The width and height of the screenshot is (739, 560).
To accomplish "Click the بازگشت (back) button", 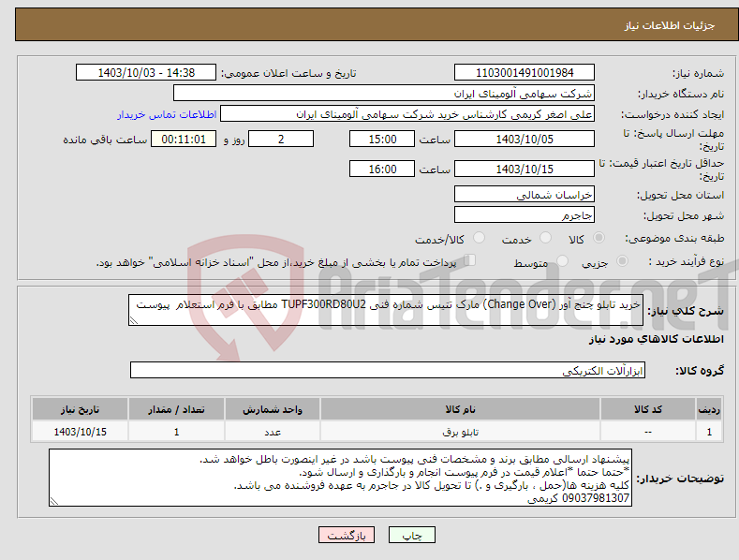I will tap(347, 535).
